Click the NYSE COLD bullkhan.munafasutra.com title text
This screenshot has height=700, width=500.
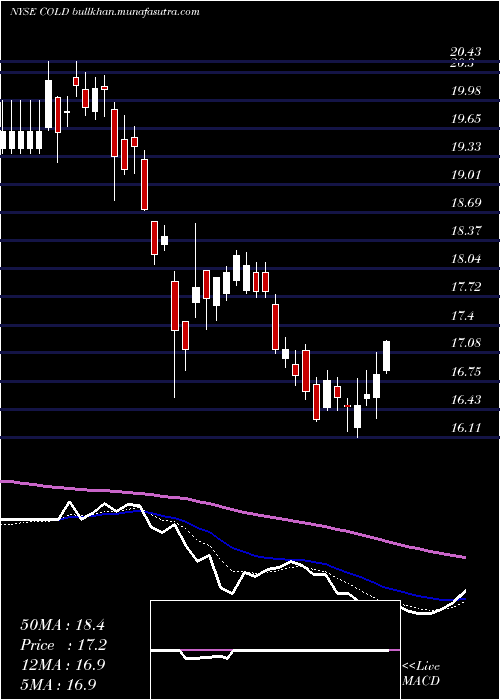104,12
